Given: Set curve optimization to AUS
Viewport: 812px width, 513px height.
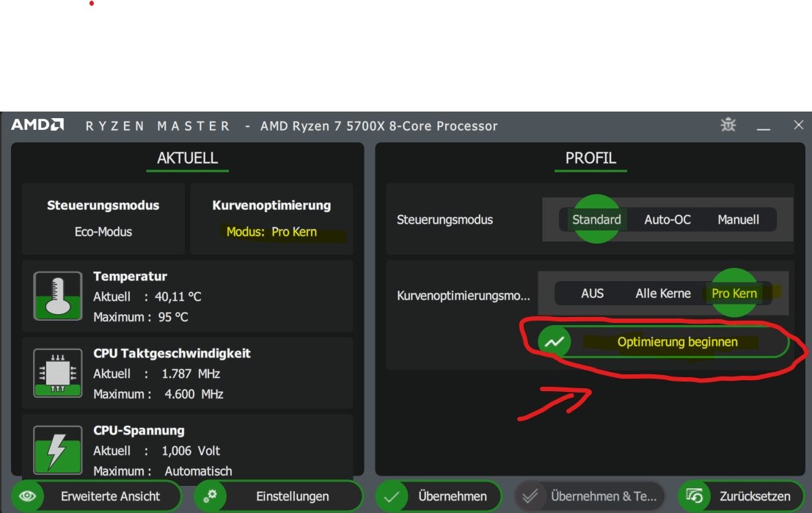Looking at the screenshot, I should 593,294.
